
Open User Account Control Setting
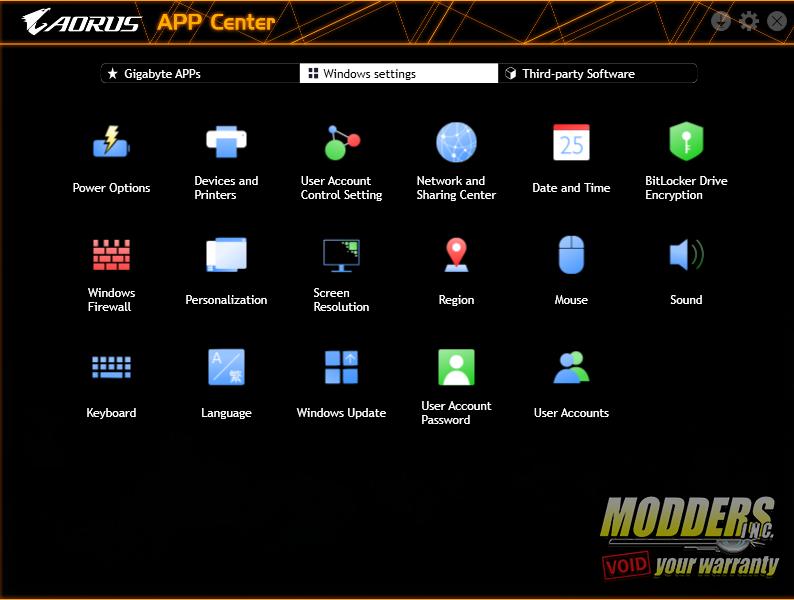point(341,143)
